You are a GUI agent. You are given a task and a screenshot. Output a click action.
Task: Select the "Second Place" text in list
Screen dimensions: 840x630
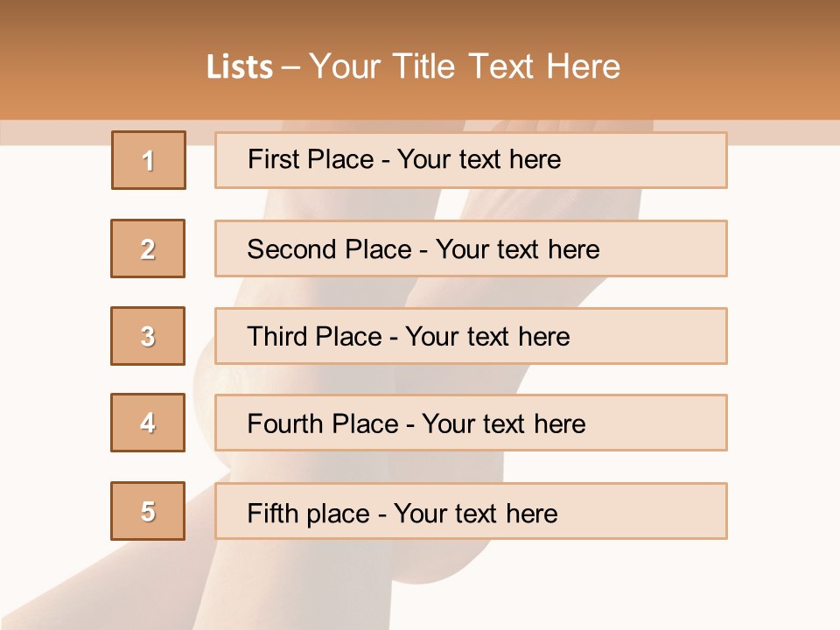click(328, 249)
